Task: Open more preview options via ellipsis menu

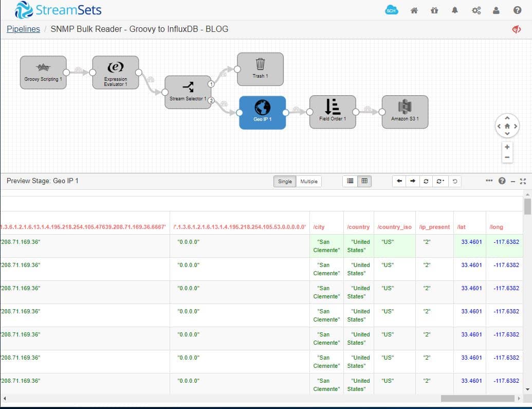Action: coord(489,181)
